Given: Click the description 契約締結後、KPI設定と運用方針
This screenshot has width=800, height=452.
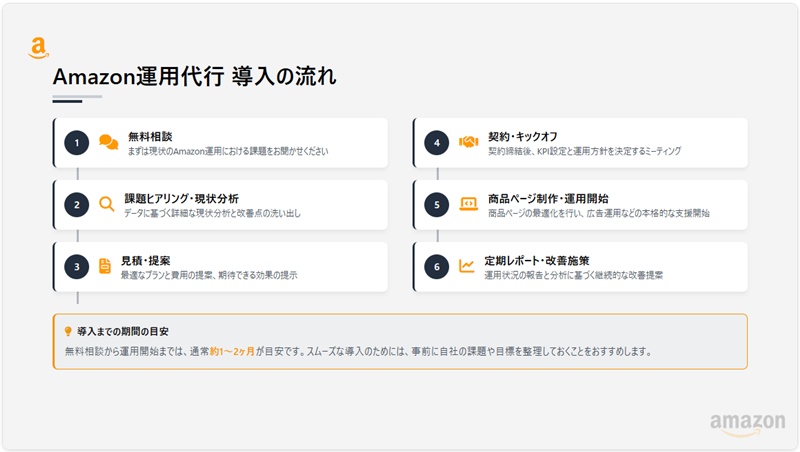Looking at the screenshot, I should (x=585, y=151).
